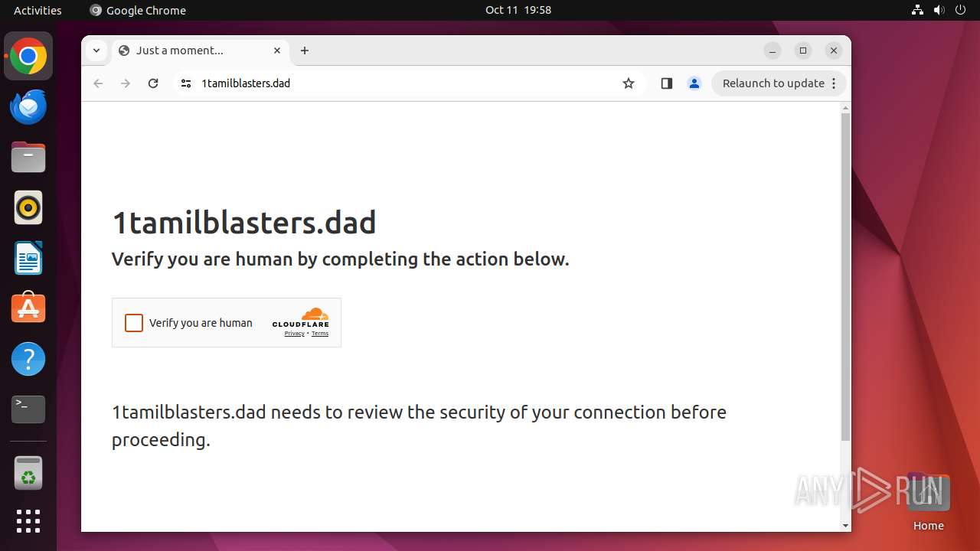Open Help from the dock

click(x=28, y=359)
